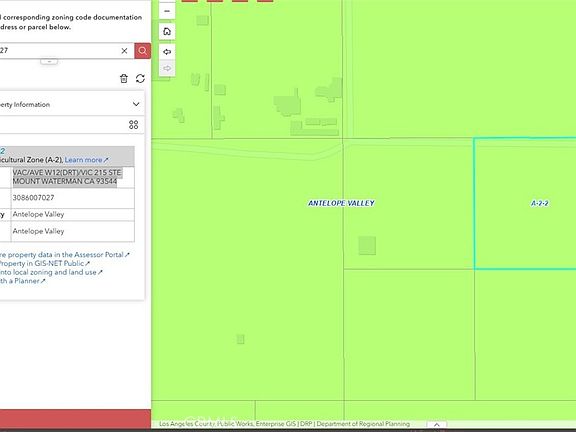
Task: Delete results with the trash icon
Action: point(124,78)
